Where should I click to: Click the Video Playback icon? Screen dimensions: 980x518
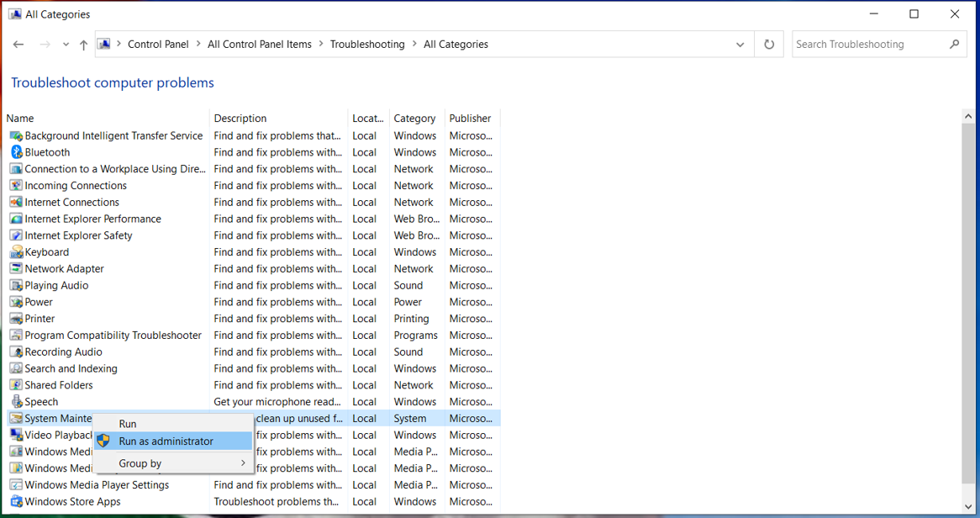17,435
